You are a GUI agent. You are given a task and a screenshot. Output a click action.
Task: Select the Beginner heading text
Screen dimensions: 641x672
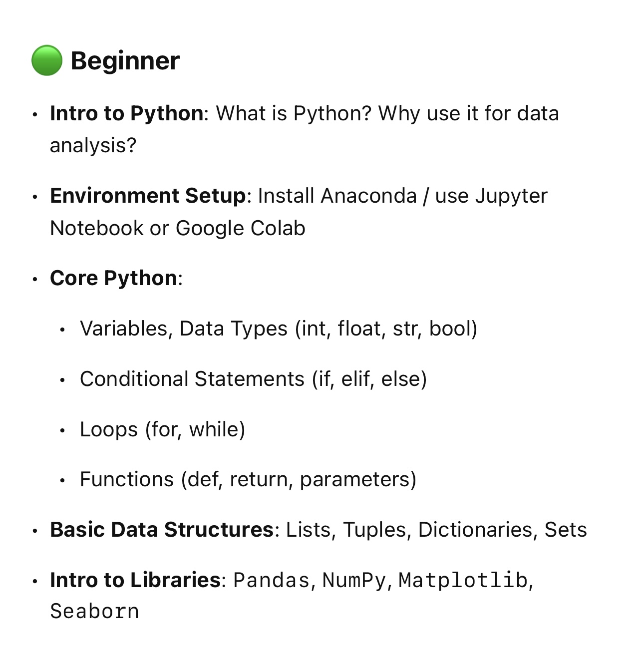click(x=125, y=61)
